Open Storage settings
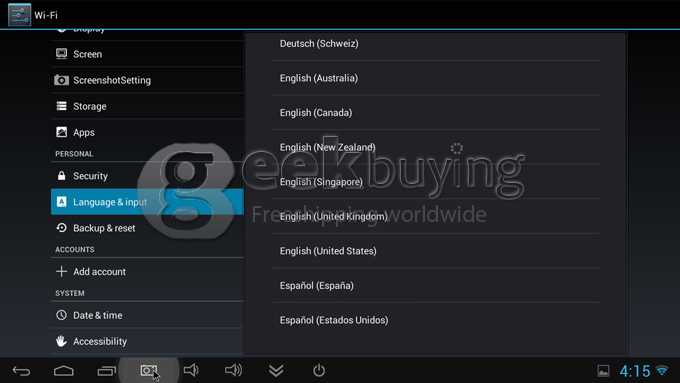 147,106
